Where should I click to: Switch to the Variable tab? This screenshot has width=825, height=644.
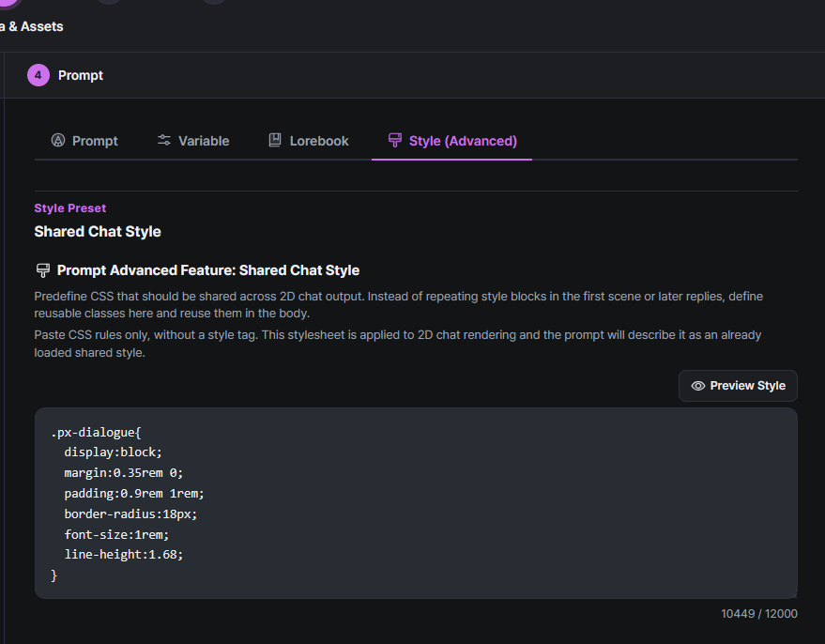(x=193, y=141)
